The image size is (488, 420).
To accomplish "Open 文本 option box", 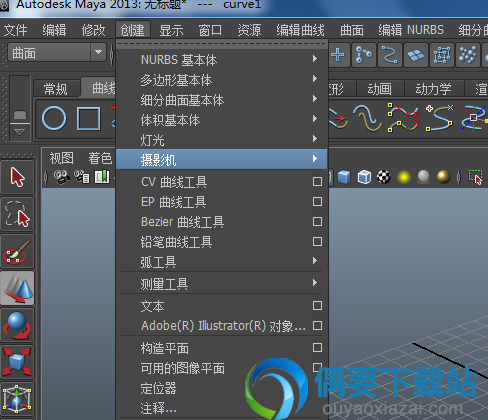I will (x=317, y=306).
